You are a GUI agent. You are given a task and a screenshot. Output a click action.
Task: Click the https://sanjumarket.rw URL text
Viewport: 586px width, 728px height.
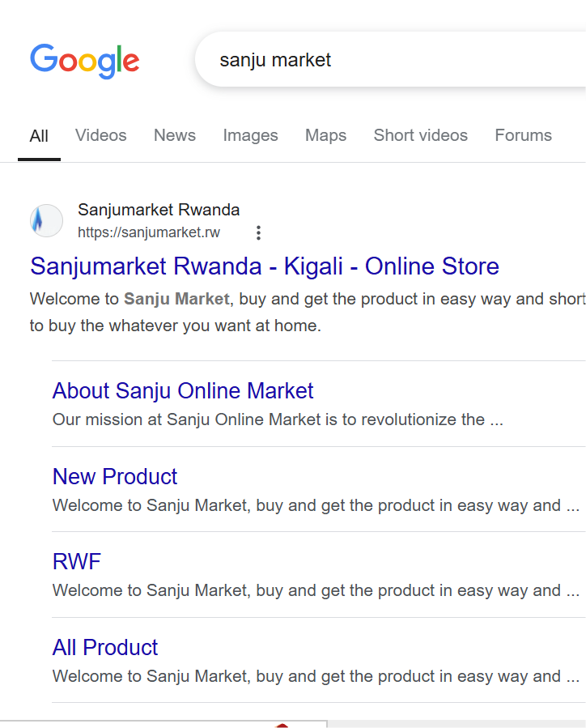148,232
